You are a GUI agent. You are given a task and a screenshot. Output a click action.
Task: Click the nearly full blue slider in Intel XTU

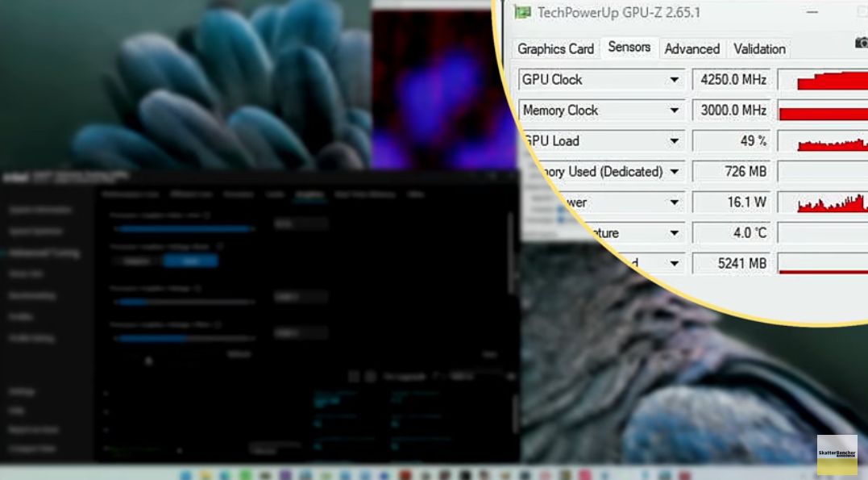pos(185,228)
